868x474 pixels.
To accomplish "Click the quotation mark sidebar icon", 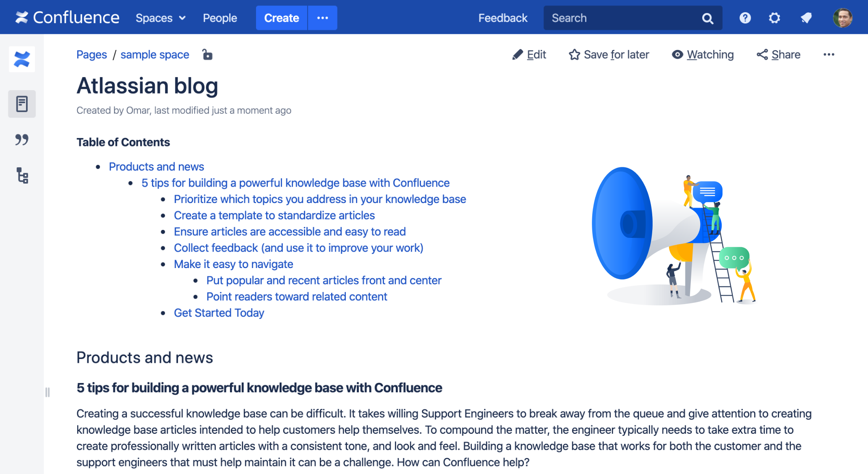I will [x=21, y=139].
